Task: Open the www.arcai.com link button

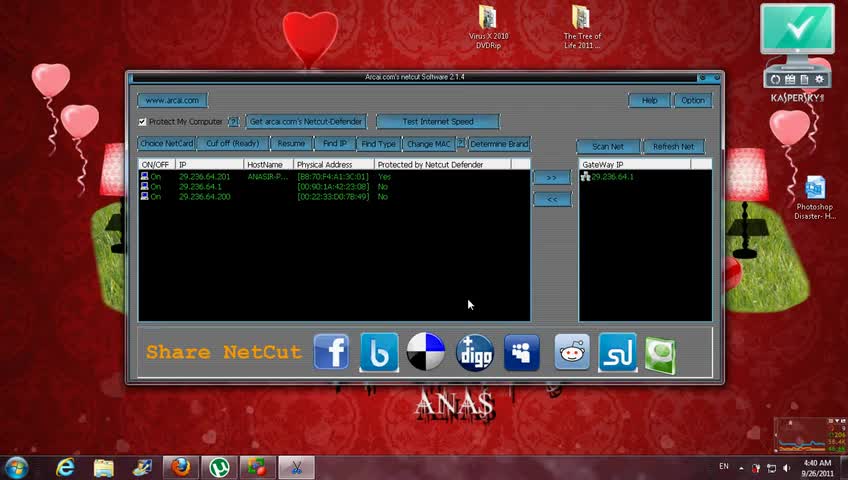Action: coord(172,100)
